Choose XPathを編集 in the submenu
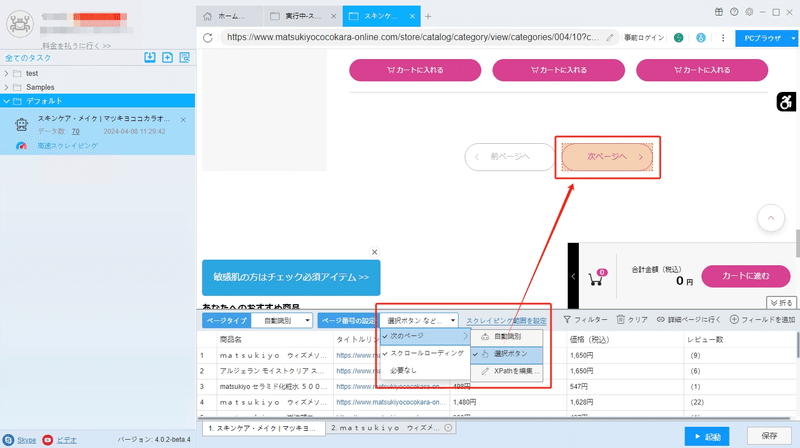The width and height of the screenshot is (800, 448). (x=507, y=371)
